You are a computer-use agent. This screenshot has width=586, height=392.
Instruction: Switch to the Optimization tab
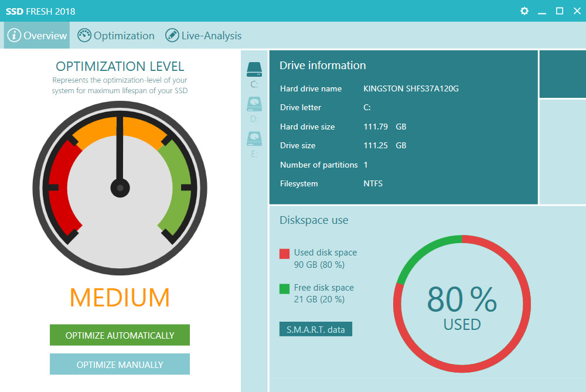tap(116, 35)
